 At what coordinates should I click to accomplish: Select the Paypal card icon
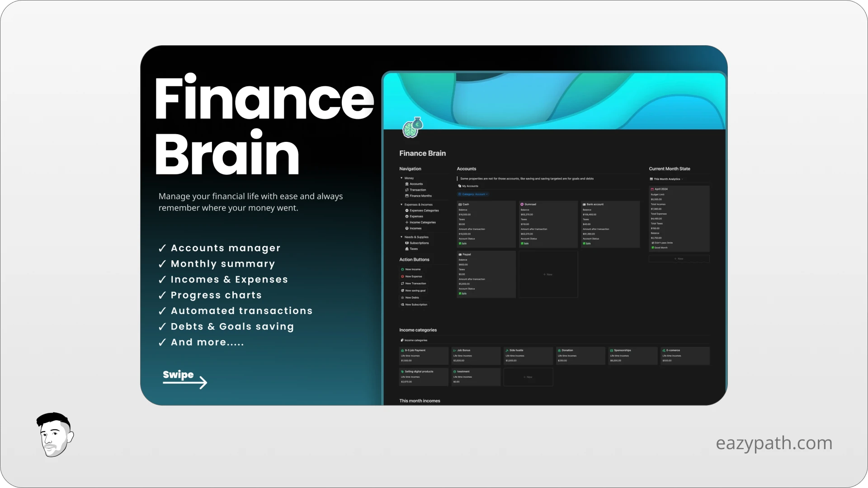click(x=460, y=254)
